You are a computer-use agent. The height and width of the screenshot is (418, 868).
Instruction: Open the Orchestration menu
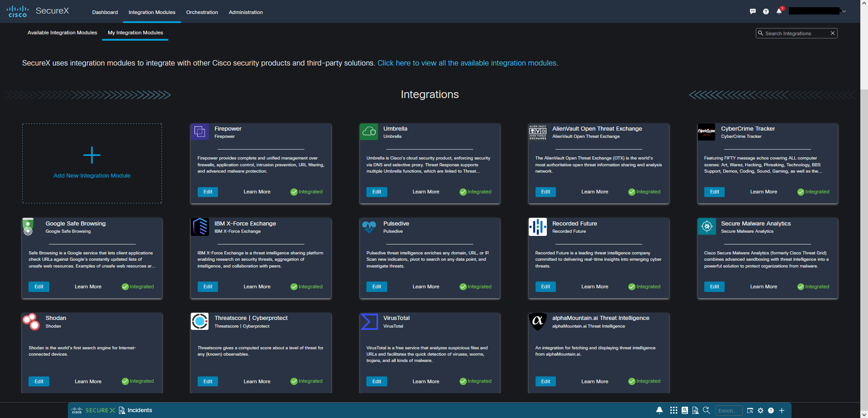202,12
